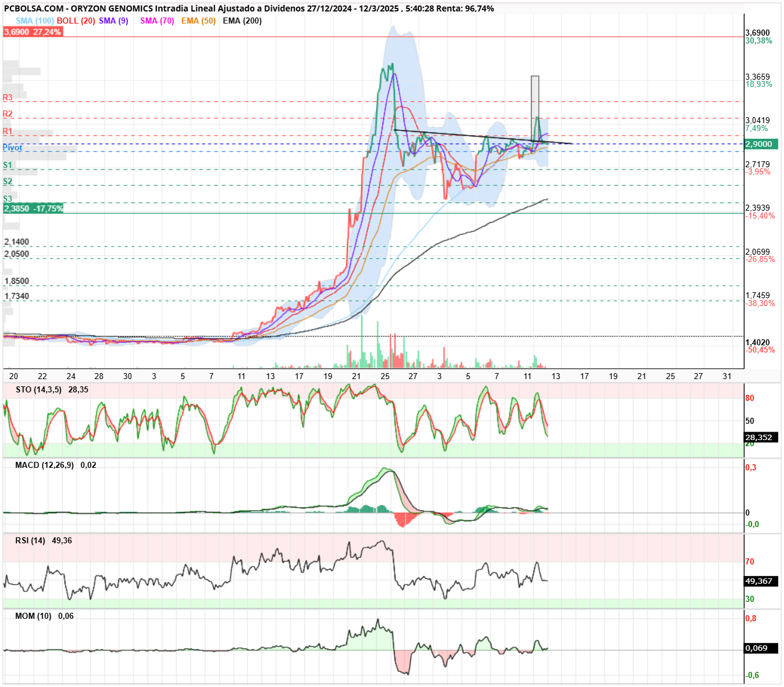
Task: Click the MACD (12,26,9) indicator label
Action: tap(45, 465)
